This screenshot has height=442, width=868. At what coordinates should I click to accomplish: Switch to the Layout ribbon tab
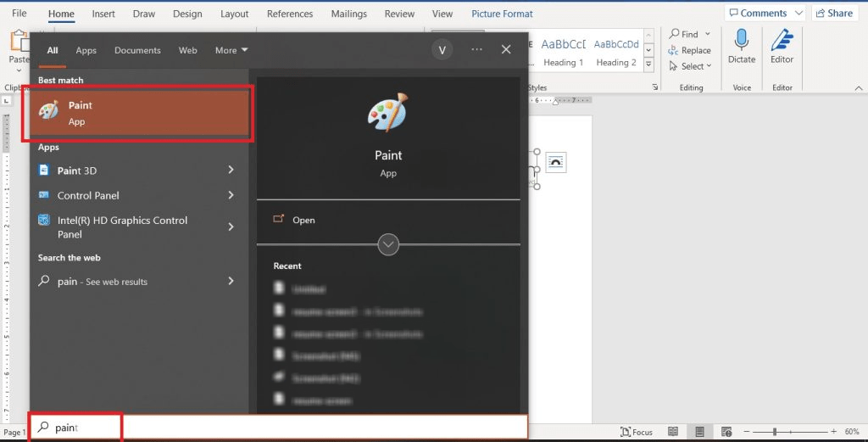[x=235, y=14]
